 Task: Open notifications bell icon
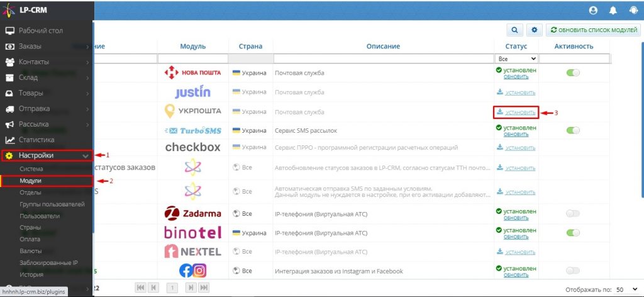[x=613, y=11]
